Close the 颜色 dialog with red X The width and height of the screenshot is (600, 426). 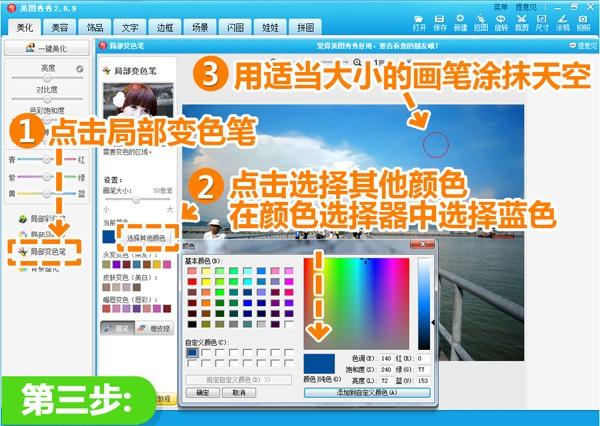click(x=422, y=244)
